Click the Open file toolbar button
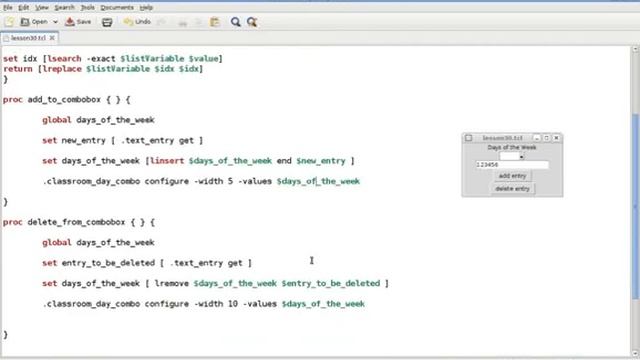640x360 pixels. point(34,22)
